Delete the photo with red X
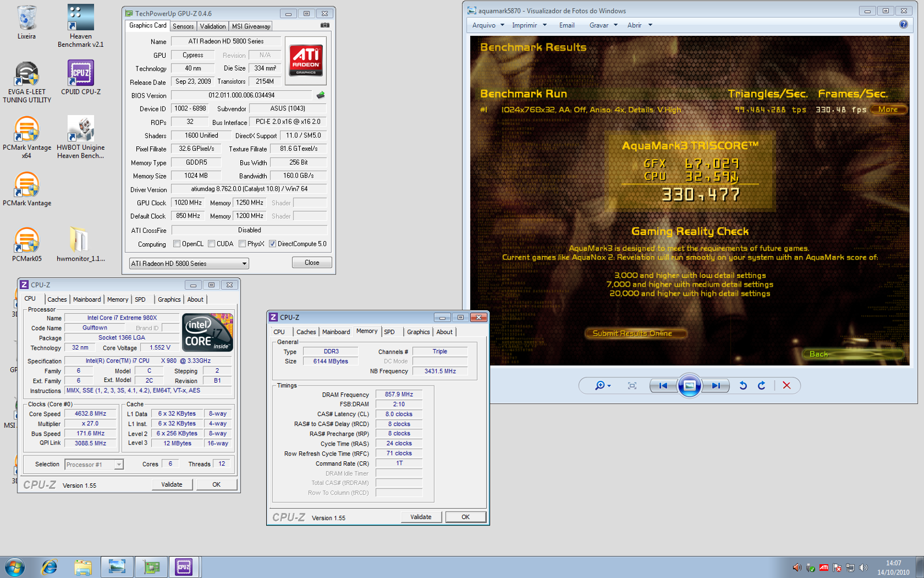Image resolution: width=924 pixels, height=578 pixels. click(x=787, y=386)
